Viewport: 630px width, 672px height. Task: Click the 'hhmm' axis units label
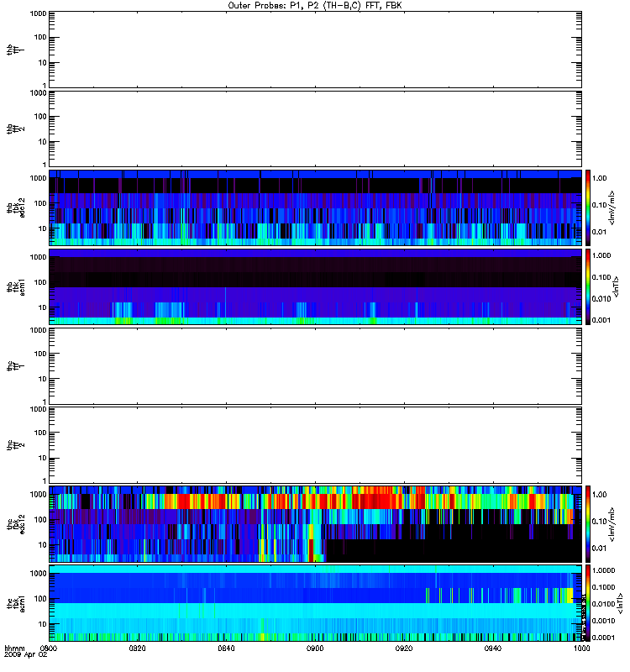pyautogui.click(x=14, y=648)
